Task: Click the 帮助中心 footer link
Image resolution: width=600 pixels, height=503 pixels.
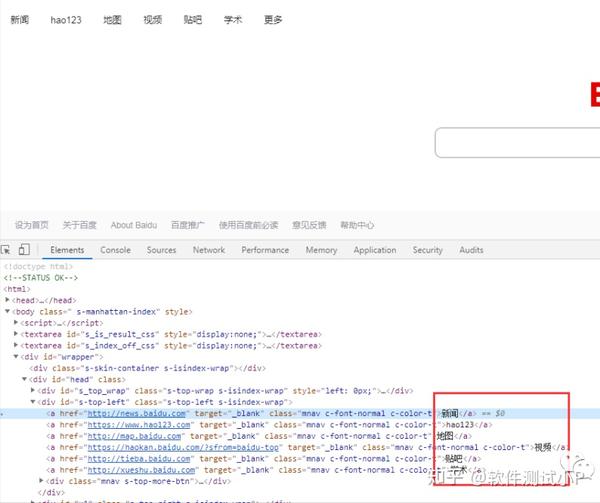Action: pos(357,225)
